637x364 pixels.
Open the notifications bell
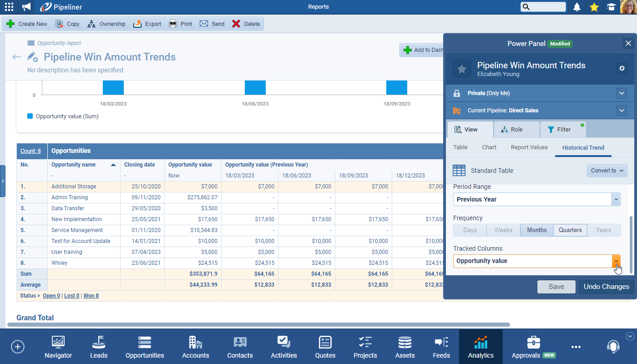click(577, 7)
